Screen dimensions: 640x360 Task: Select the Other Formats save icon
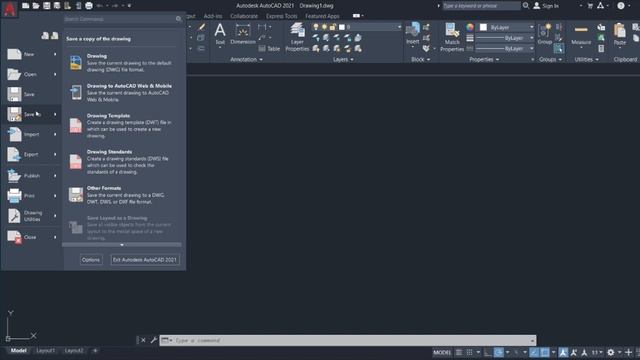pos(76,195)
